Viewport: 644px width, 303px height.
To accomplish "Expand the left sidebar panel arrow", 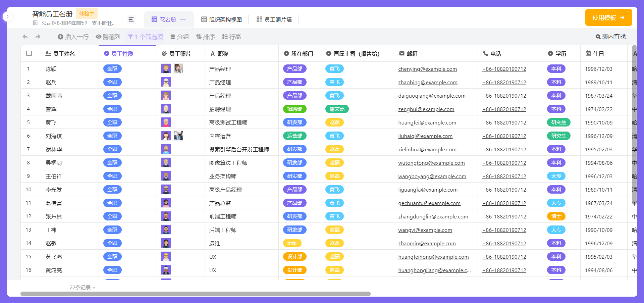I will [7, 16].
